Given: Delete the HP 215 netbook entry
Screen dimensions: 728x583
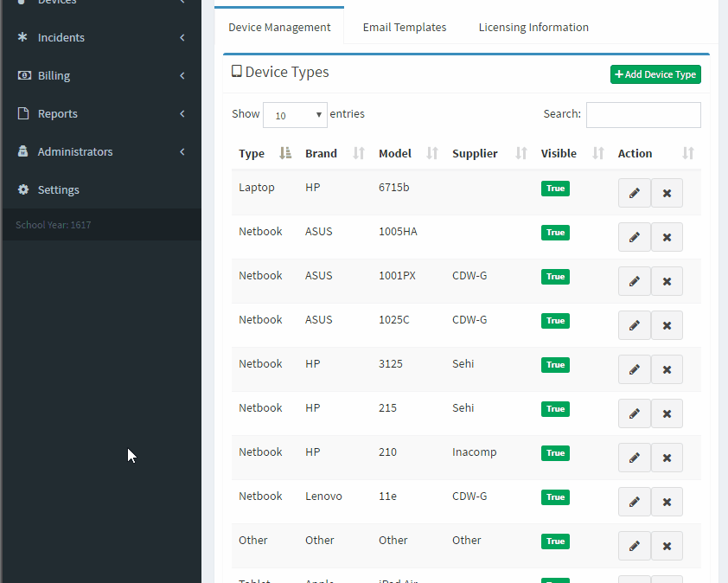Looking at the screenshot, I should [667, 413].
